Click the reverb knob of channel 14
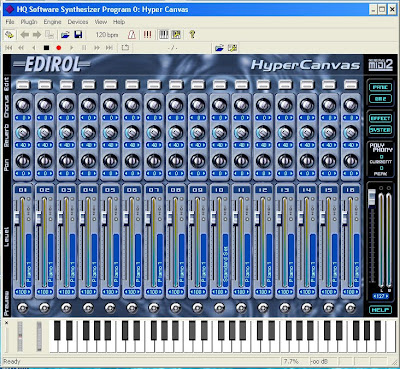400x369 pixels. (x=307, y=132)
